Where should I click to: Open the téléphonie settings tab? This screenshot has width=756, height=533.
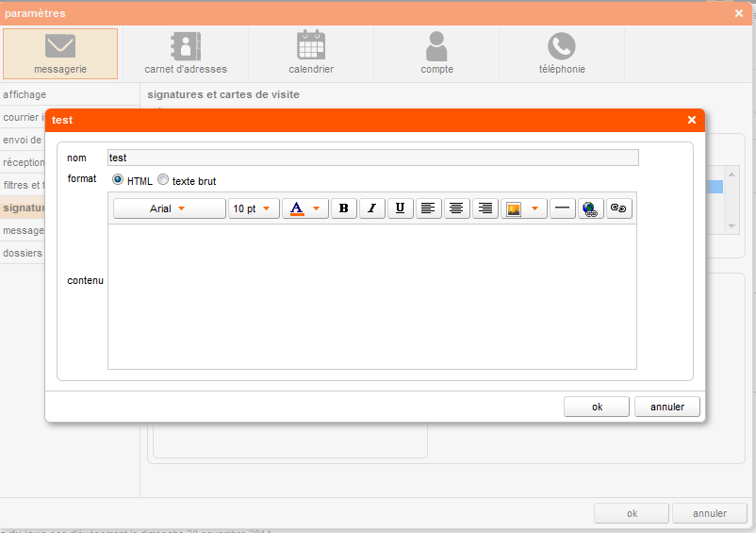click(x=562, y=54)
